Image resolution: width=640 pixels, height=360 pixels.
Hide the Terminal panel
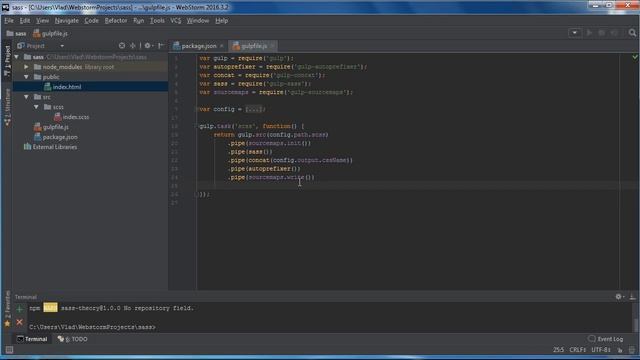(632, 297)
